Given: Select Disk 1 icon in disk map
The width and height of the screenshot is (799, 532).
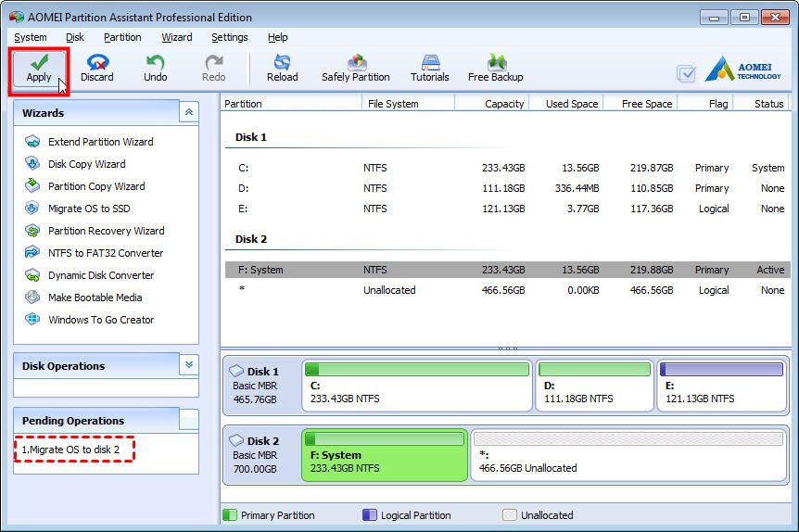Looking at the screenshot, I should pyautogui.click(x=236, y=371).
